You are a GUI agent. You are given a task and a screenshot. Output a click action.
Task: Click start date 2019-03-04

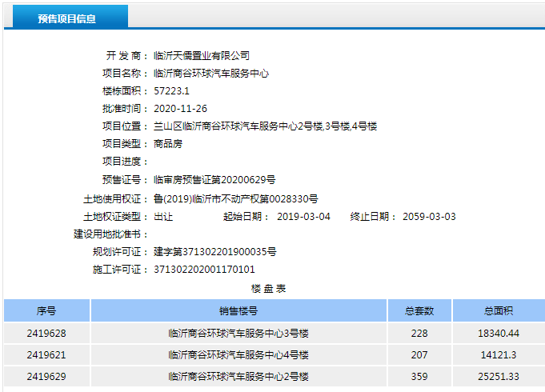tap(303, 217)
